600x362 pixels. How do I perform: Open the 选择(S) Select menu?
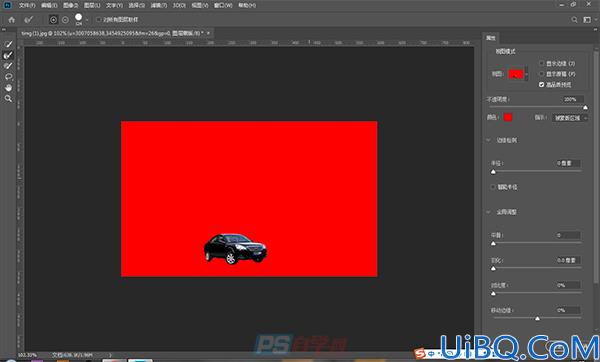point(136,5)
